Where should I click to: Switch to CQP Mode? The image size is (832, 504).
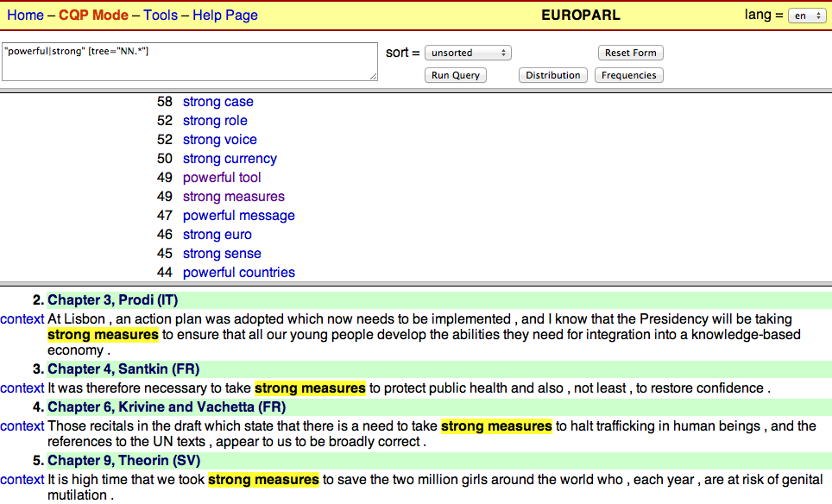click(x=93, y=16)
